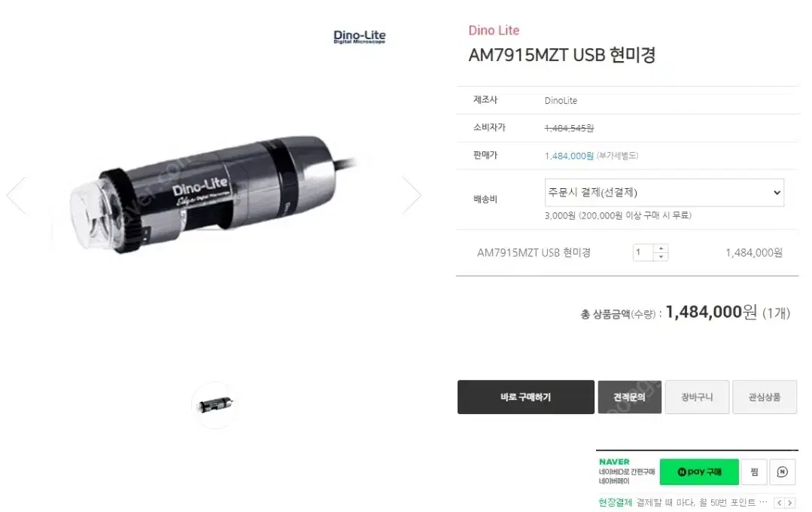Click the 찜 favorite button

coord(754,471)
